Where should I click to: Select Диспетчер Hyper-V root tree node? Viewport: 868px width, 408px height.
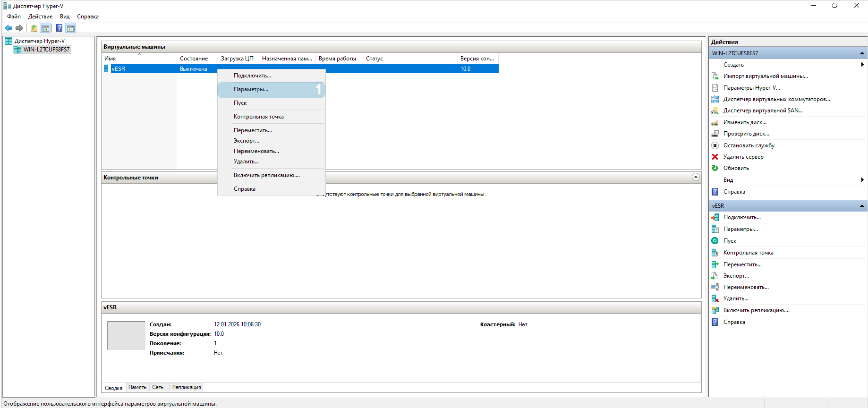pyautogui.click(x=40, y=41)
